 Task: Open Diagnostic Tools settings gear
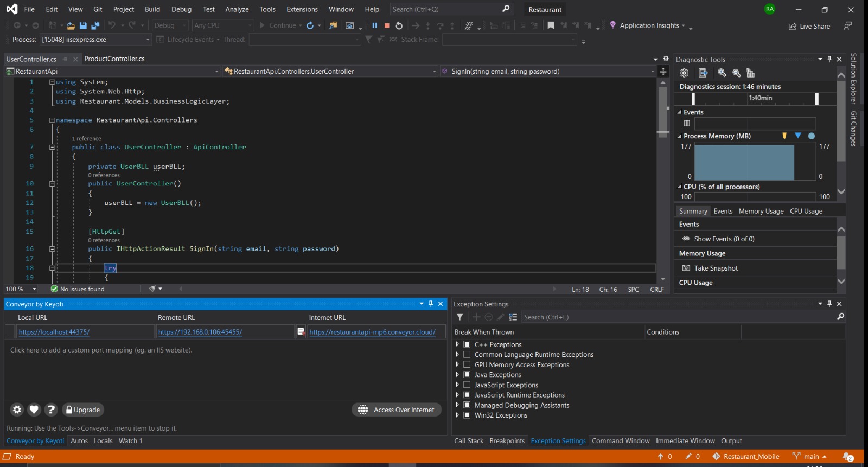684,73
